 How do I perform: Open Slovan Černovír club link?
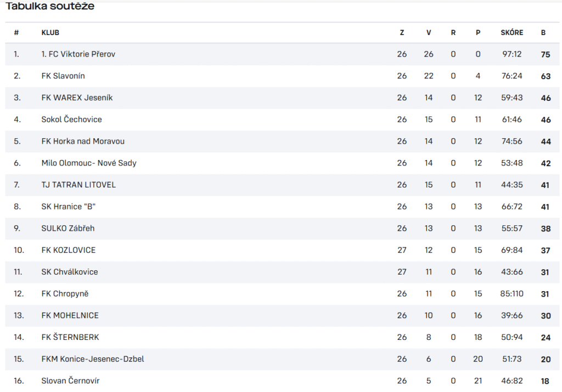coord(70,381)
